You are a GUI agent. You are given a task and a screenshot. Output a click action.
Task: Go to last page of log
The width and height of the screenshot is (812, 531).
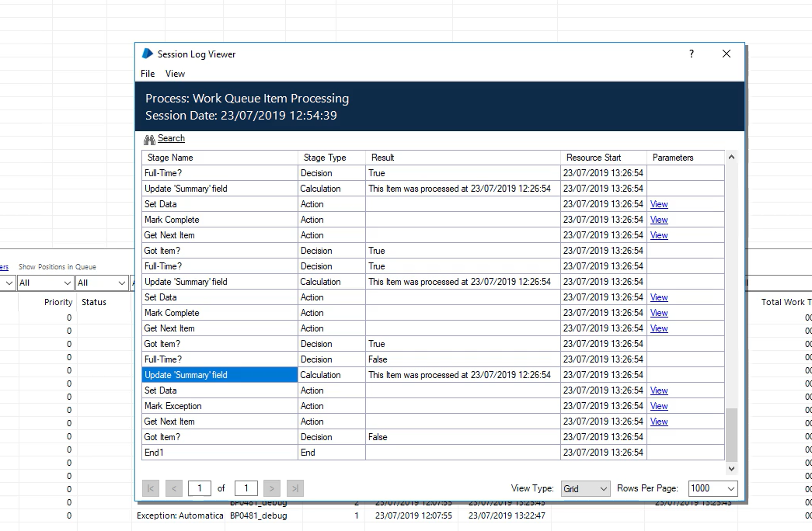click(x=295, y=488)
